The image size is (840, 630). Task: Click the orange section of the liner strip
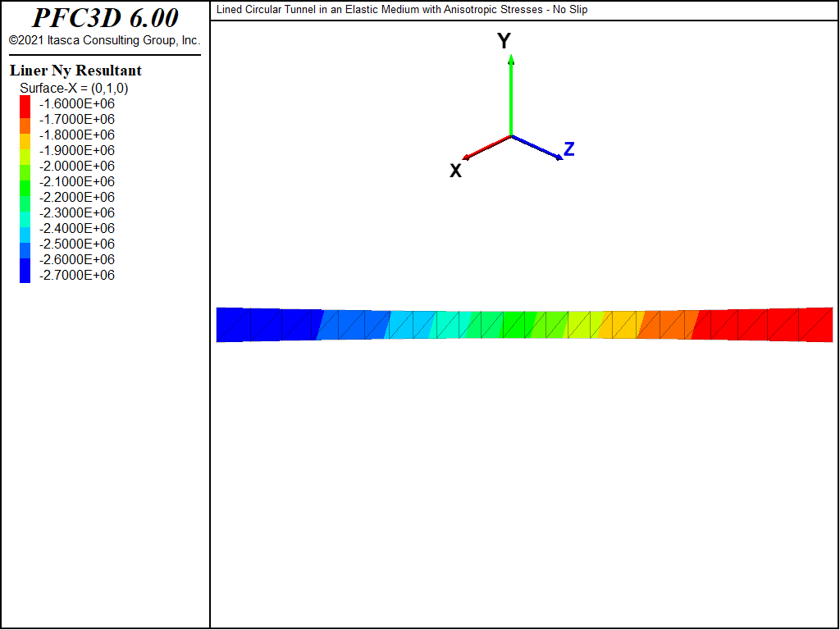click(x=667, y=325)
